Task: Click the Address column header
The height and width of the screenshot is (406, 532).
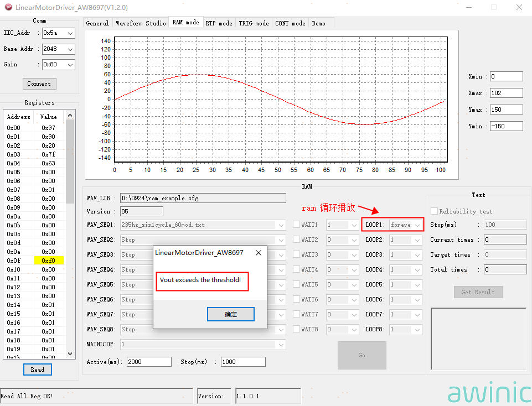Action: (19, 117)
